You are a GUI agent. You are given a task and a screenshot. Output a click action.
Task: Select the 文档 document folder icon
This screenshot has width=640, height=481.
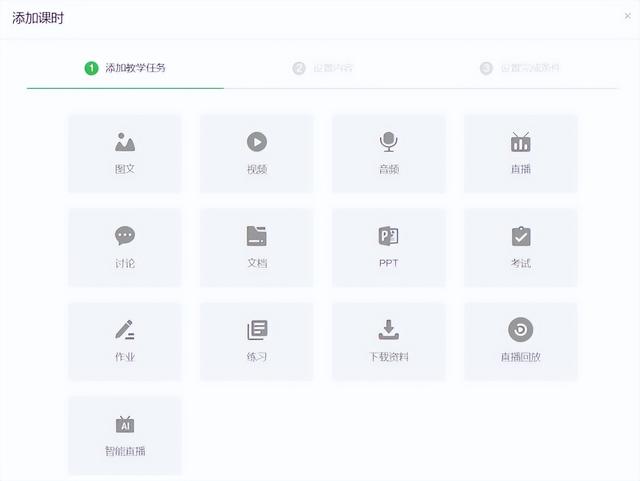pos(257,236)
